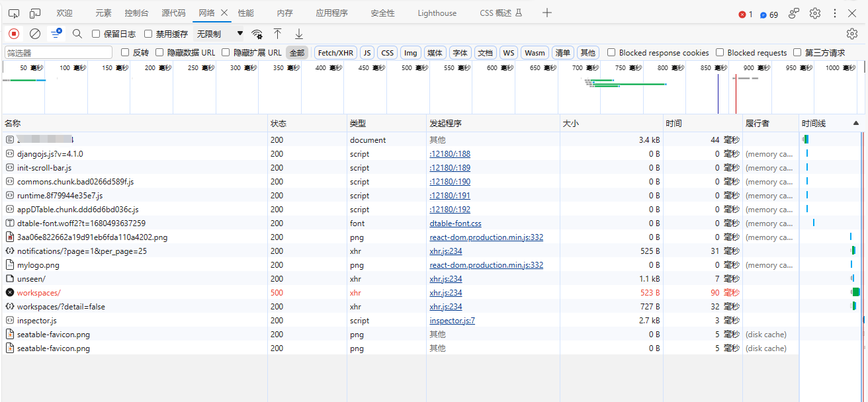Open the network conditions icon

tap(257, 34)
